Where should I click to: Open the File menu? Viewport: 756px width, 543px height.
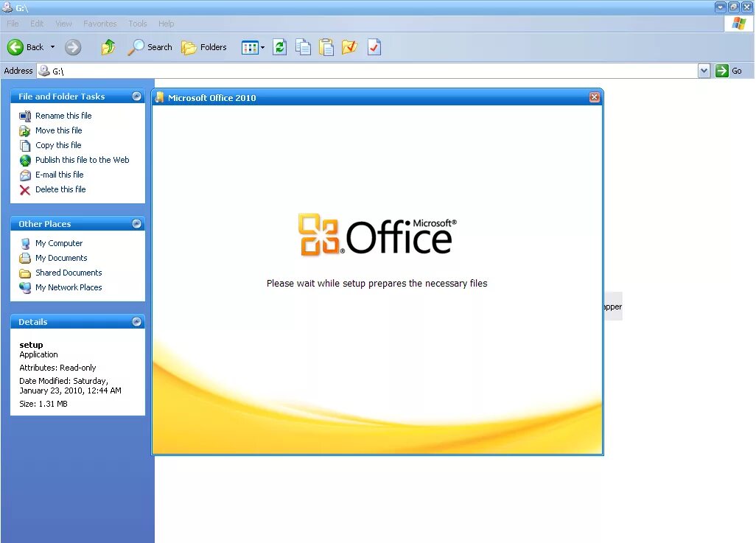(13, 24)
